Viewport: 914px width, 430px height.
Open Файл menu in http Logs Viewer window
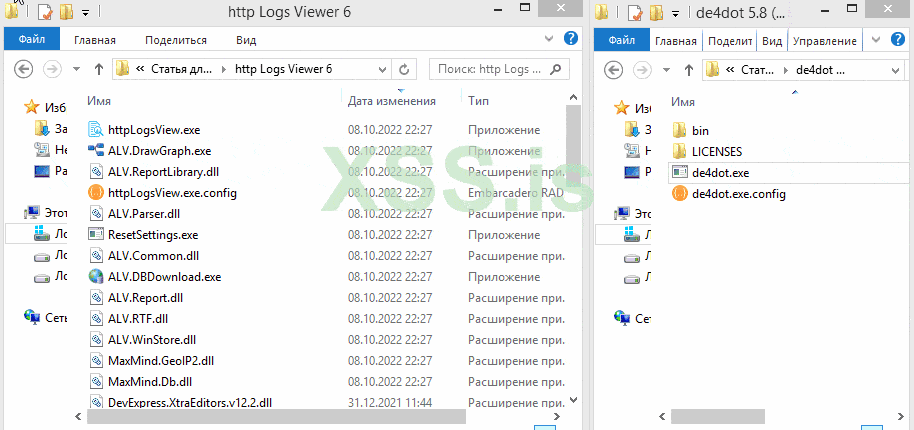(32, 40)
